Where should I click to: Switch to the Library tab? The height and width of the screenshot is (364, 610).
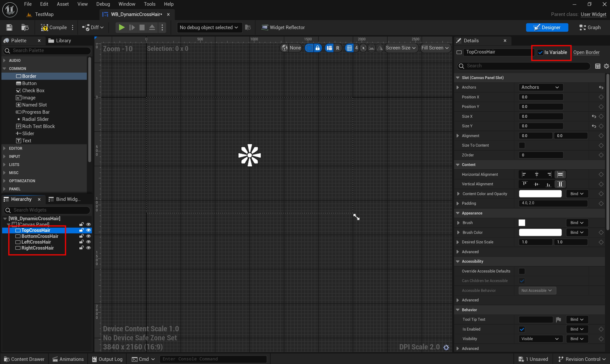pyautogui.click(x=60, y=41)
